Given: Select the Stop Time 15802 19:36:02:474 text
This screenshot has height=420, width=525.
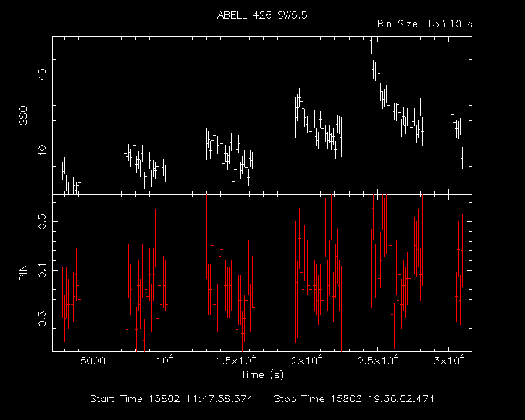Looking at the screenshot, I should point(355,399).
